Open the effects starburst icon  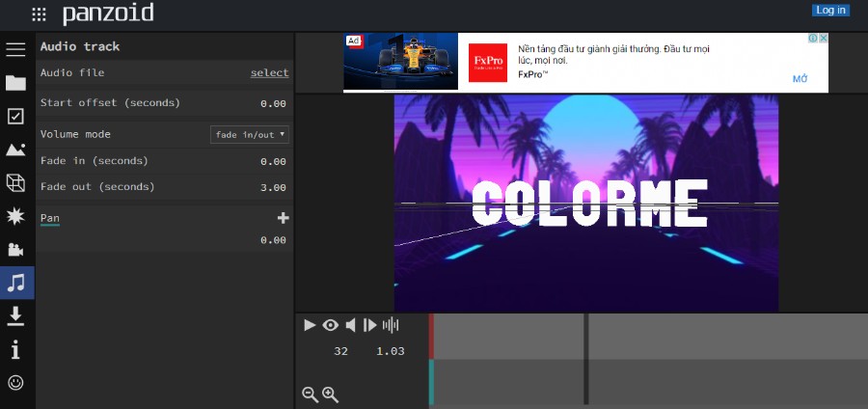(15, 216)
